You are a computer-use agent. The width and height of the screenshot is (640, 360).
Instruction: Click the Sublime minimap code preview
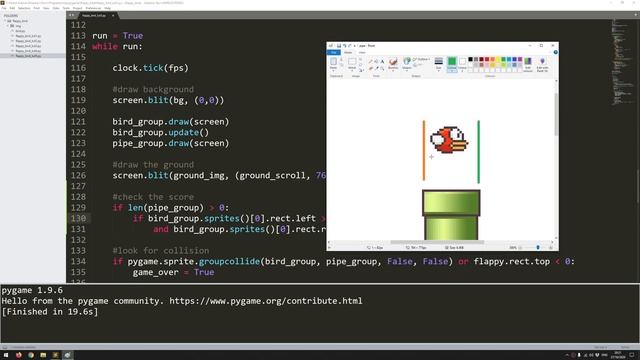point(622,61)
